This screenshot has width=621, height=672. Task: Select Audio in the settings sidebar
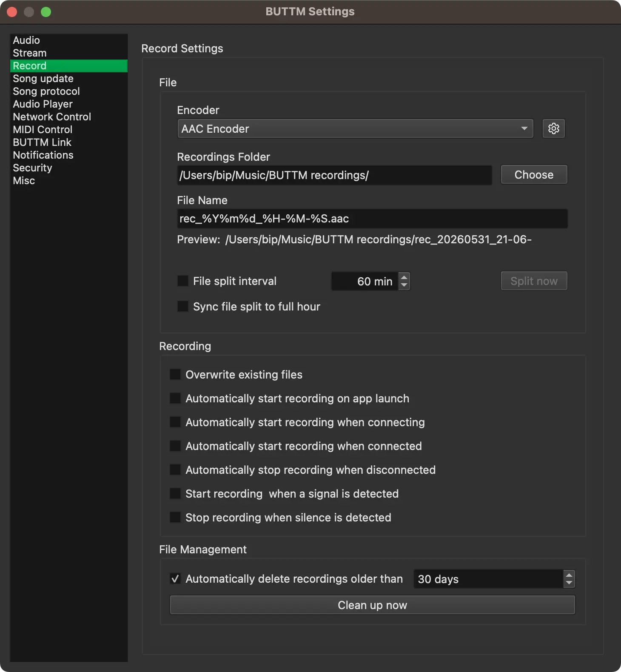[x=69, y=40]
